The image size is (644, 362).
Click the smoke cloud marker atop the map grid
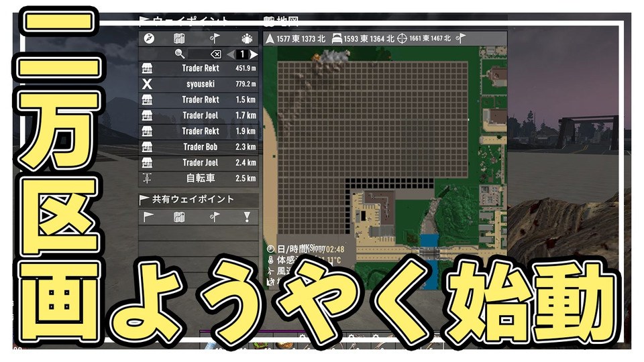pyautogui.click(x=333, y=56)
